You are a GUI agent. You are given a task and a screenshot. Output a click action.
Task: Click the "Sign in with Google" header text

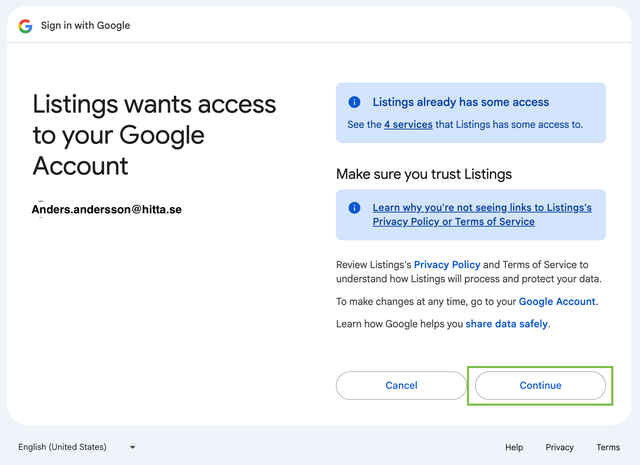click(x=85, y=25)
